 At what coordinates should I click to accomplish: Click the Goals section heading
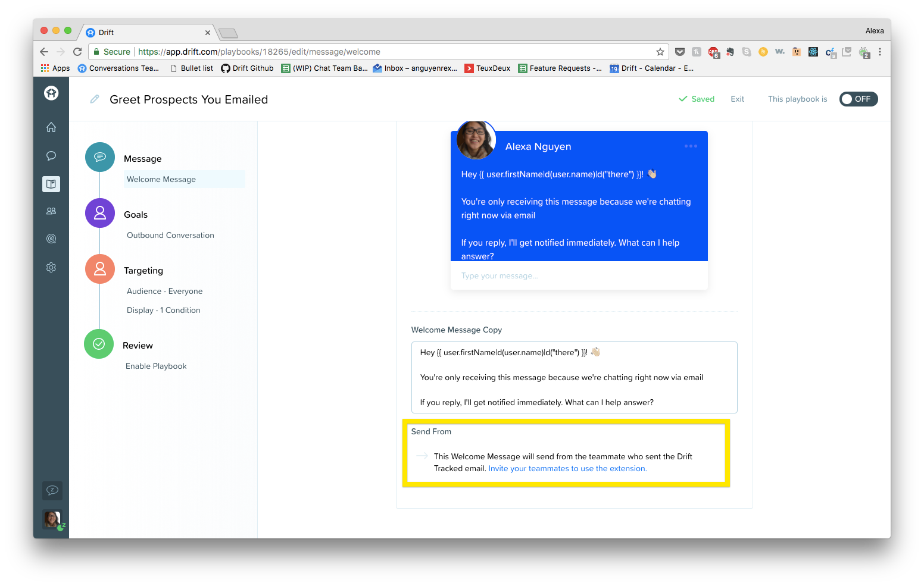pos(136,215)
